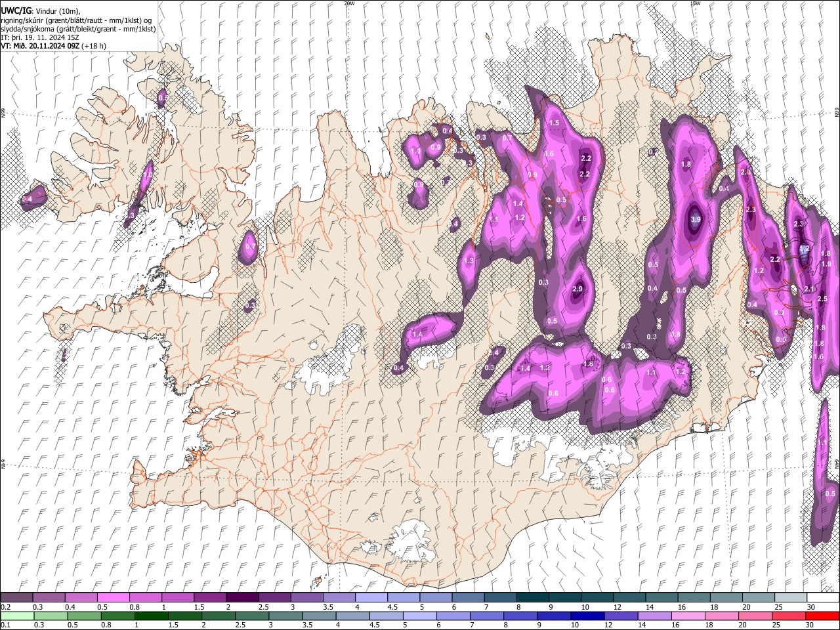
Task: Select the rain legend swatch between 5 and 6
Action: coord(420,616)
